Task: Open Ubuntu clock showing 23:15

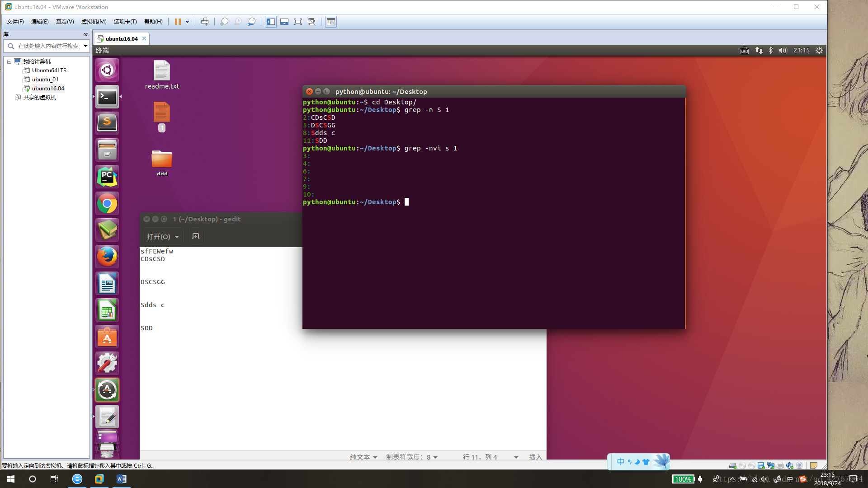Action: 802,51
